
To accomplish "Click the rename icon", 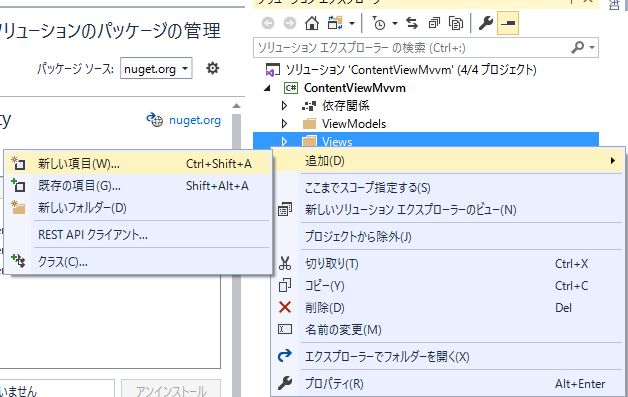I will (x=285, y=329).
